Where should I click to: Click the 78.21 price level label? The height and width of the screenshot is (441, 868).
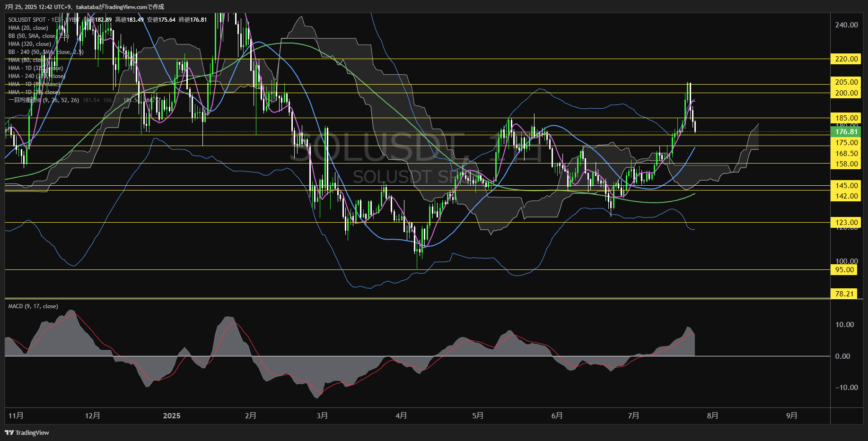[x=843, y=294]
